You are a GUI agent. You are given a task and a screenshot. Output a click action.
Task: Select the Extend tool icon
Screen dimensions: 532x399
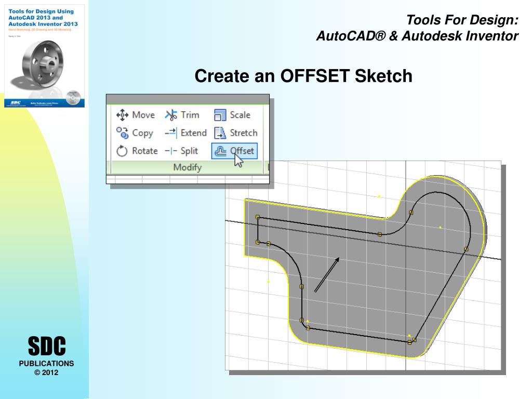click(170, 133)
